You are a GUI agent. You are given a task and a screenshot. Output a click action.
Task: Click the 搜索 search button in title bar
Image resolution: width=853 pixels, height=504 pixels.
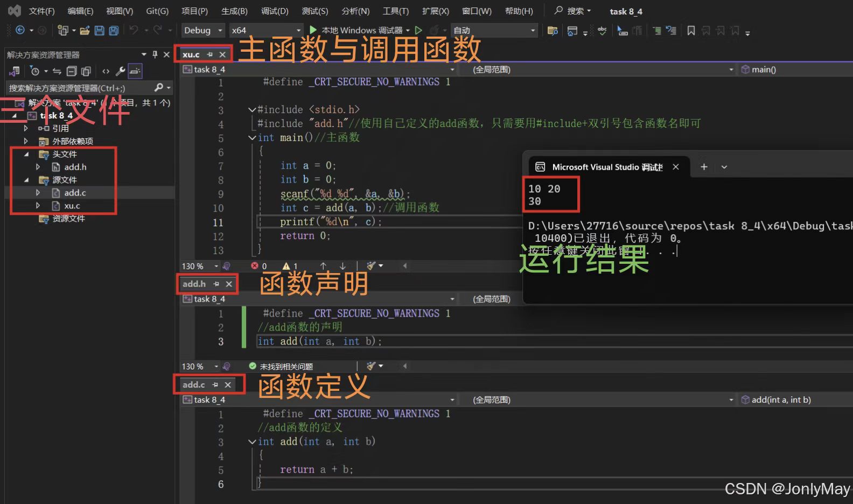point(573,11)
